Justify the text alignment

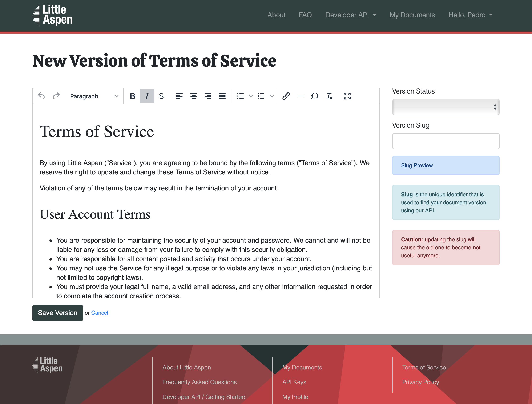tap(222, 96)
